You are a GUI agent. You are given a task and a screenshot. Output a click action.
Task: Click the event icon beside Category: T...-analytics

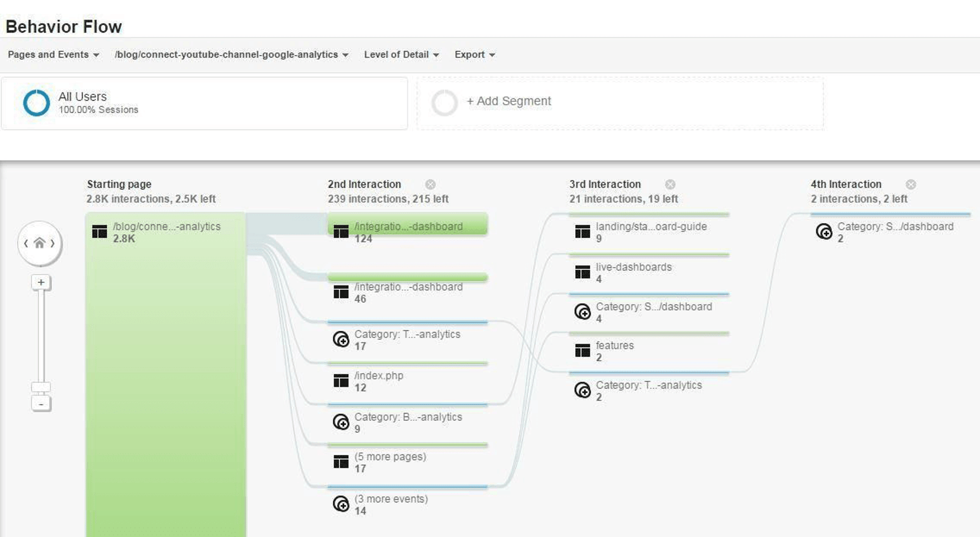tap(341, 339)
